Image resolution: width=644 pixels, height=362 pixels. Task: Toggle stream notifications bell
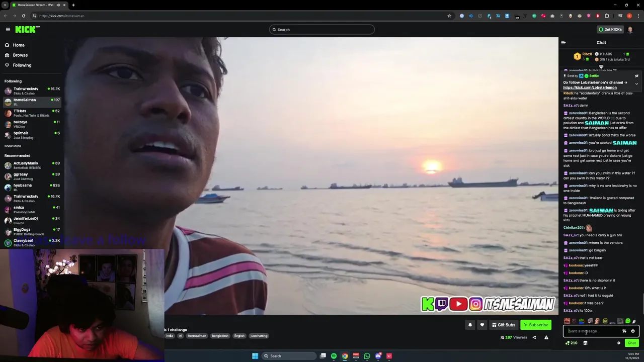(470, 325)
